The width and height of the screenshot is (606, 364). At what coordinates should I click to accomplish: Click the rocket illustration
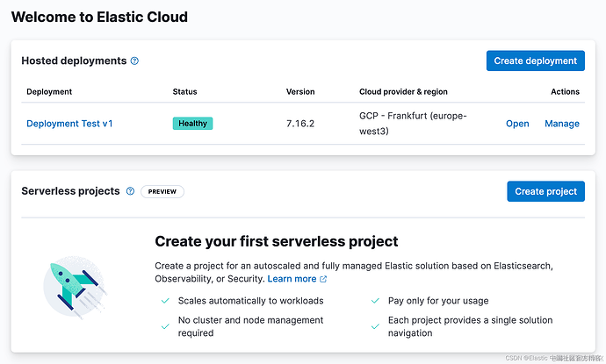(x=75, y=281)
